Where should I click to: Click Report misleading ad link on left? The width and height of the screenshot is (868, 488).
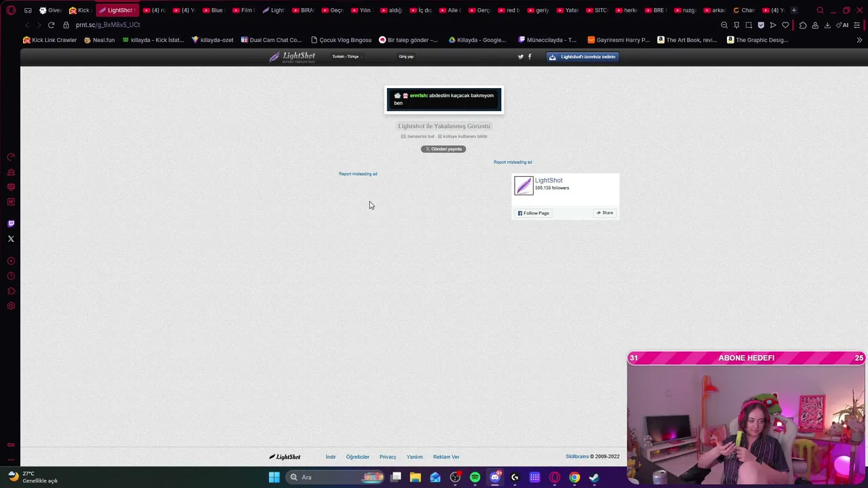358,174
